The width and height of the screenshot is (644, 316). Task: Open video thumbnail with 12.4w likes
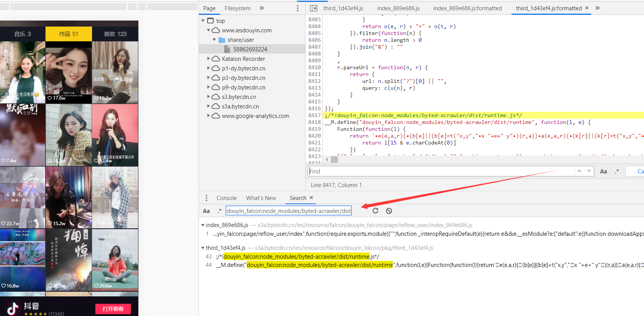coord(115,135)
